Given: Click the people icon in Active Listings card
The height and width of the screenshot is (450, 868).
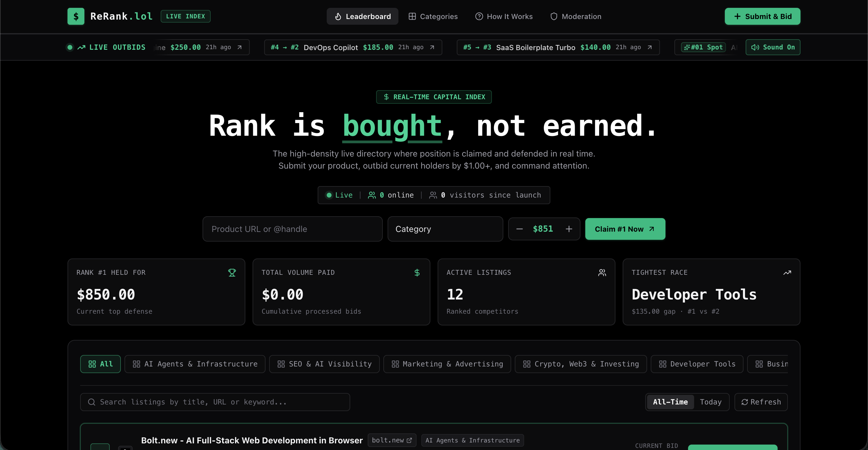Looking at the screenshot, I should 602,272.
